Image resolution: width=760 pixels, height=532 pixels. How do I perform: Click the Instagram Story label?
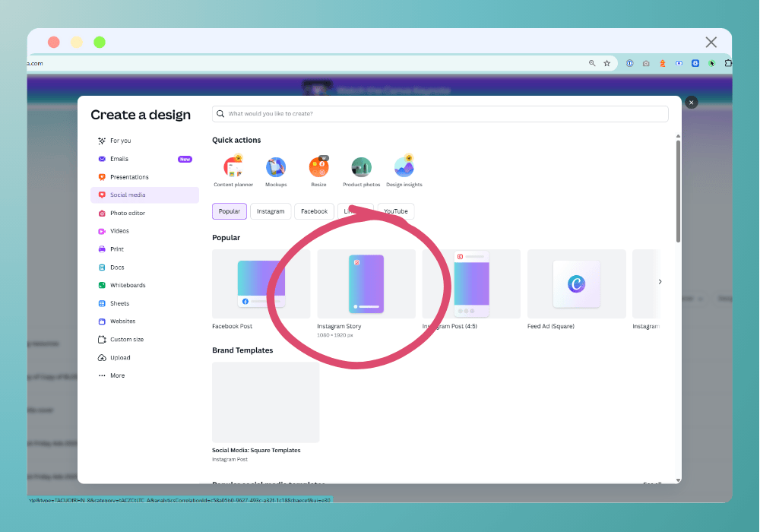[x=339, y=326]
